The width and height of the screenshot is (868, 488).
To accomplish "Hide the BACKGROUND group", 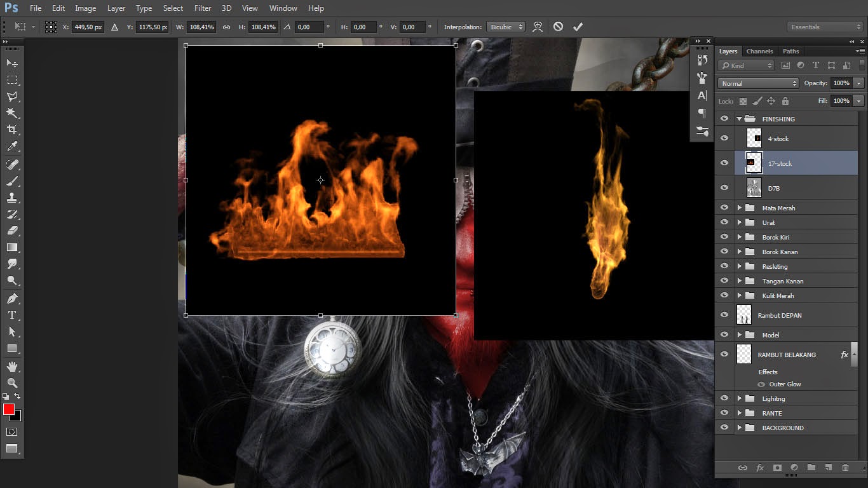I will 724,428.
